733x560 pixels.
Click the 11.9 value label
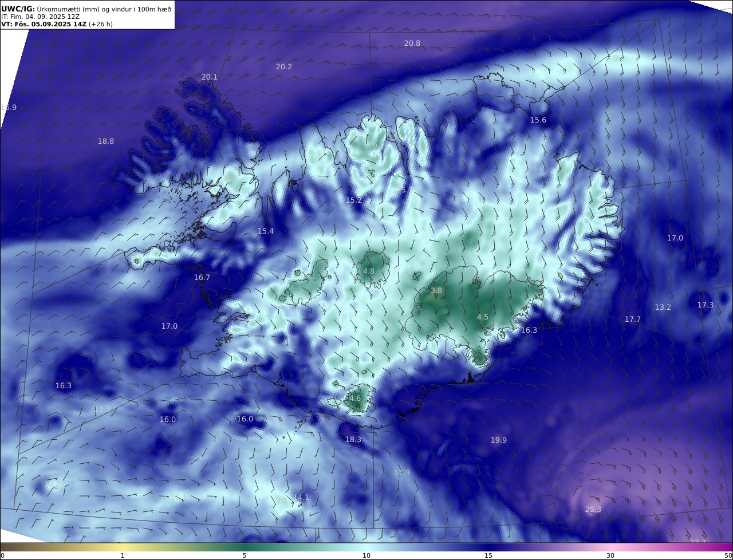click(402, 472)
